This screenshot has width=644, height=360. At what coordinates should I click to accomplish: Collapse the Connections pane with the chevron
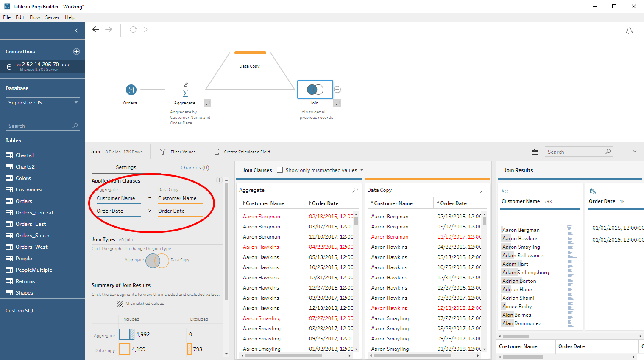coord(76,31)
